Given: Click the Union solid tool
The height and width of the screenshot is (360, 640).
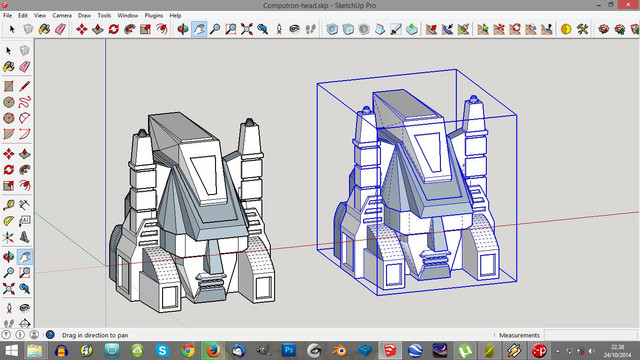Looking at the screenshot, I should (364, 29).
